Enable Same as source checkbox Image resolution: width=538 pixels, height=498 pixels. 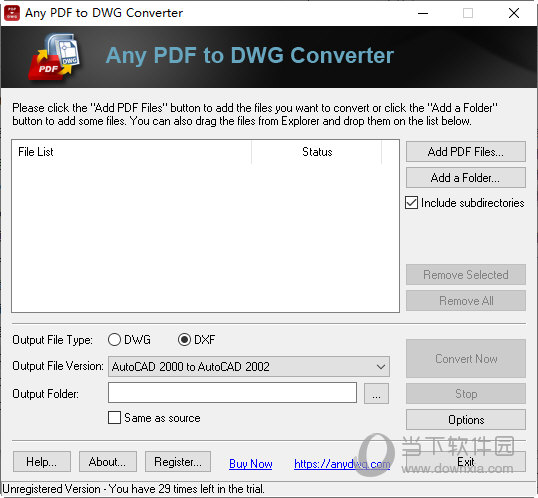(114, 418)
